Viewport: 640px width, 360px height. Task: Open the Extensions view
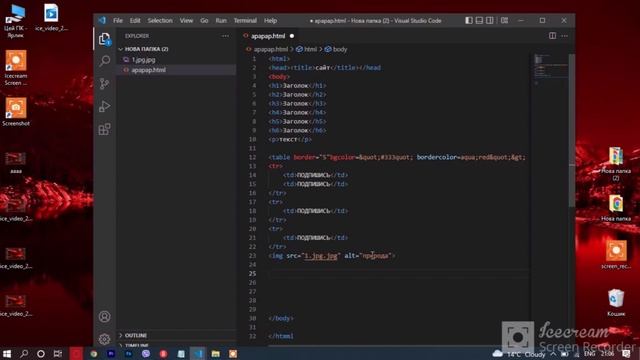coord(104,129)
